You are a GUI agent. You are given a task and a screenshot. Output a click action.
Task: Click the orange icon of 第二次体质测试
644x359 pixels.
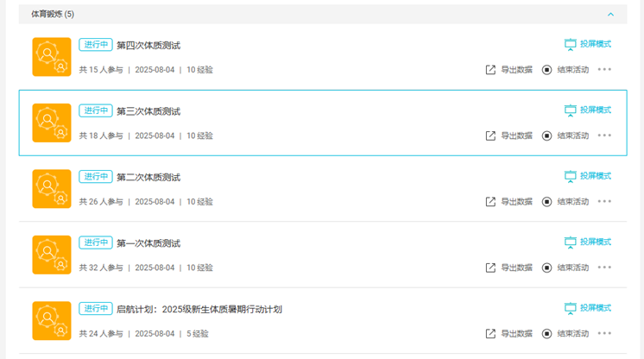51,189
